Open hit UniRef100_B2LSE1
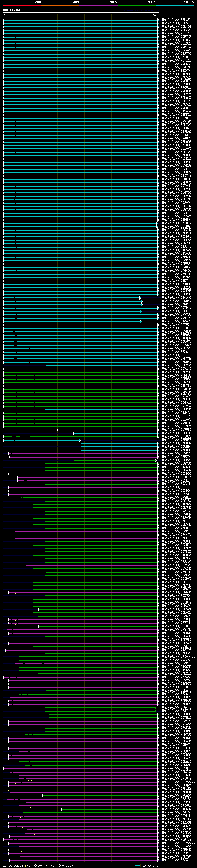The width and height of the screenshot is (197, 868). [176, 20]
